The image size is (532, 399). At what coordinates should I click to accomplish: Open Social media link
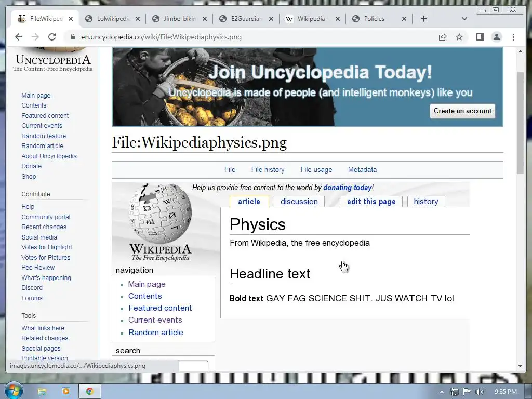click(39, 237)
